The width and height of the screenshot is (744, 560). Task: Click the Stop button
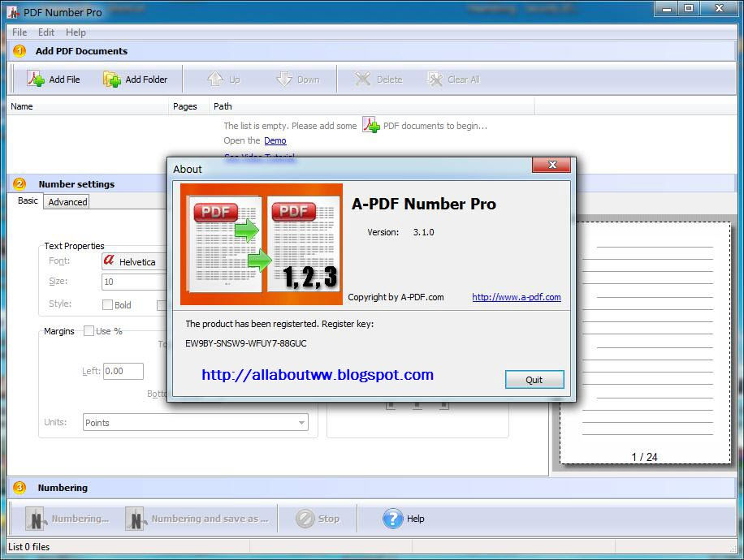point(318,519)
